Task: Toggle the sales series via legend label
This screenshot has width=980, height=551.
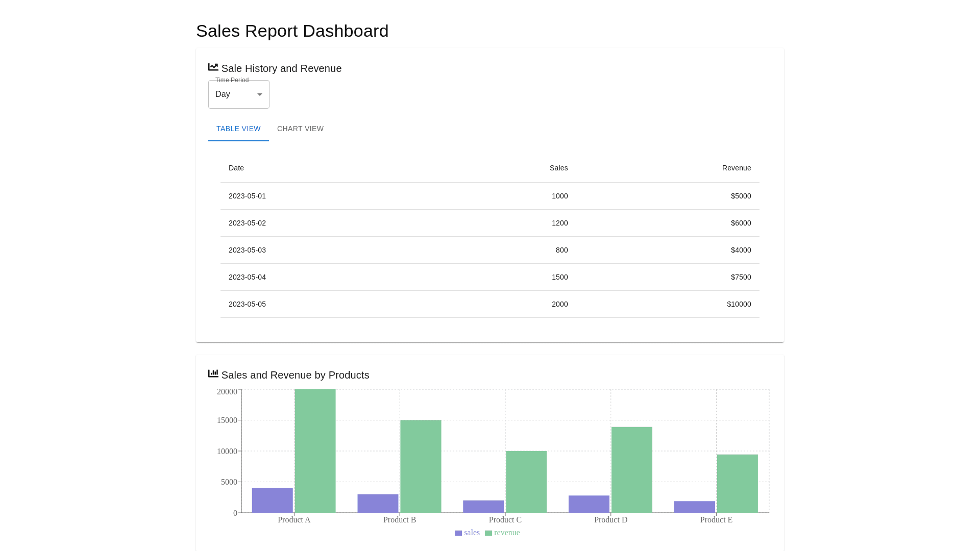Action: click(x=472, y=533)
